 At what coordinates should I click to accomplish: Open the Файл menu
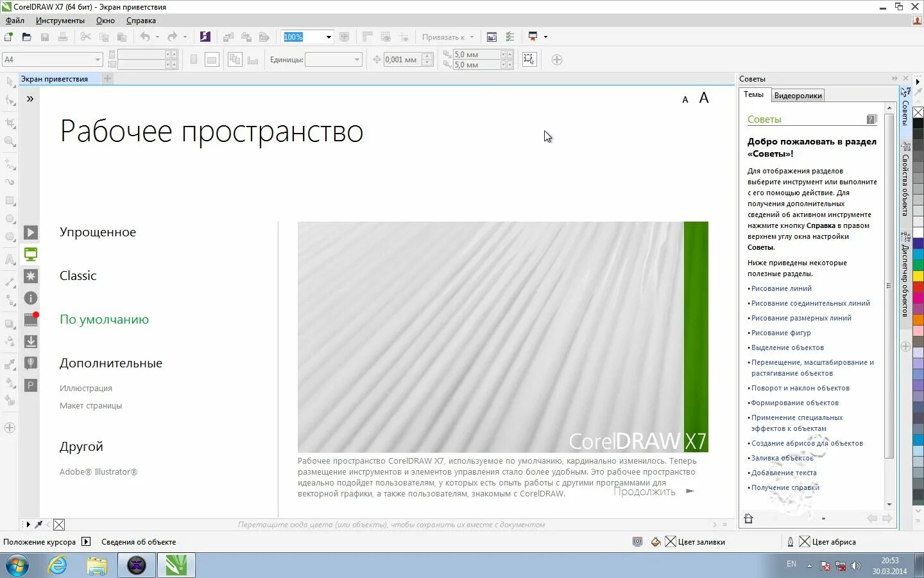pyautogui.click(x=15, y=21)
